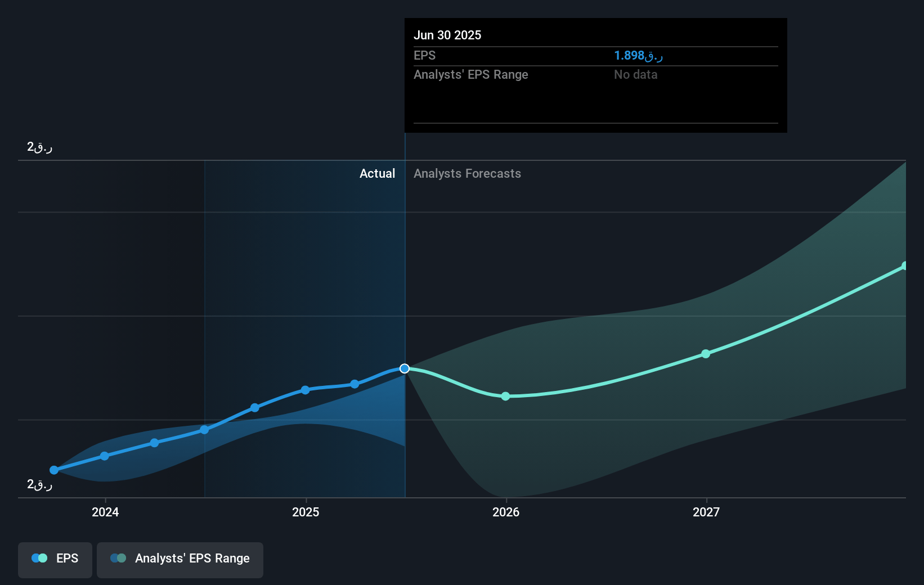
Task: Click the last forecast point at chart edge
Action: (x=904, y=265)
